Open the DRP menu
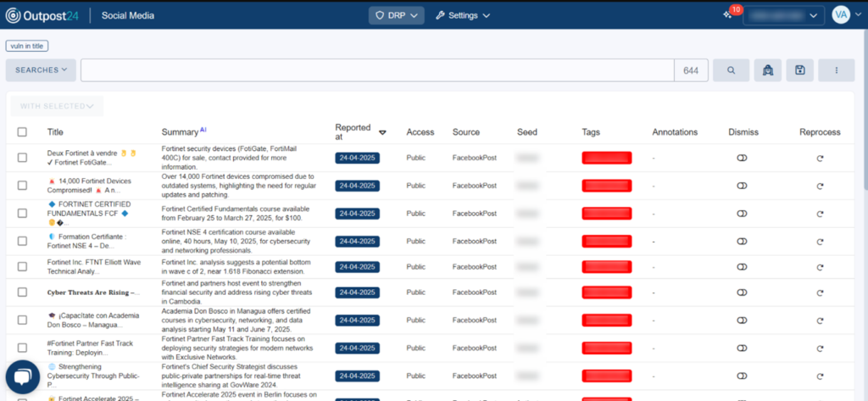 [x=396, y=15]
